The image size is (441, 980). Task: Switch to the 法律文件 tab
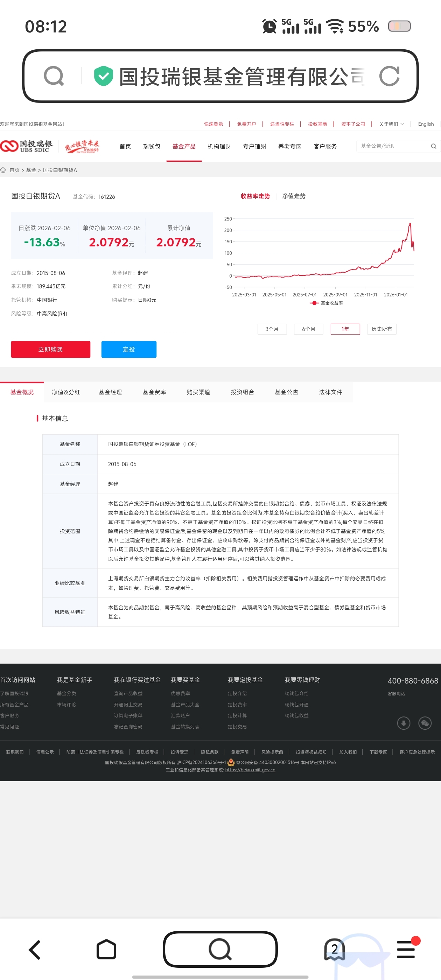[x=331, y=392]
